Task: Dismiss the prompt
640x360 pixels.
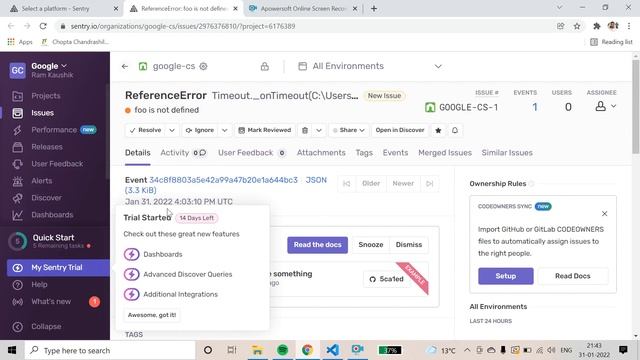Action: pyautogui.click(x=409, y=245)
